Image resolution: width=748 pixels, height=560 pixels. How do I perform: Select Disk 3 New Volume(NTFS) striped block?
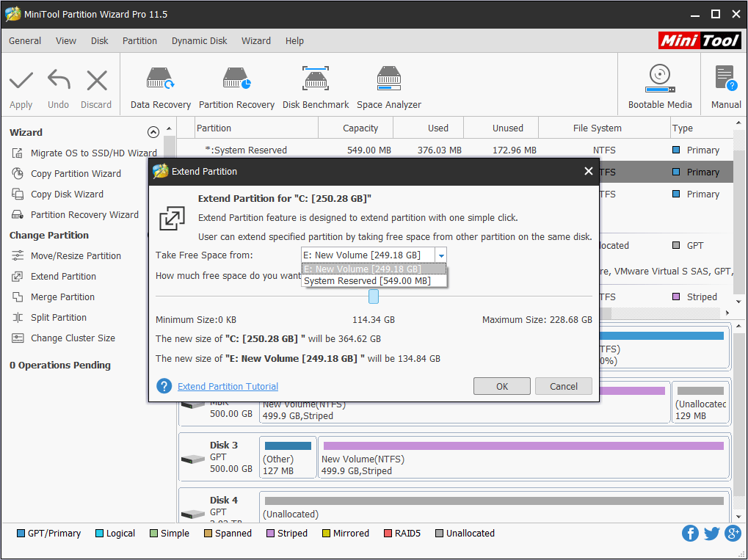524,458
